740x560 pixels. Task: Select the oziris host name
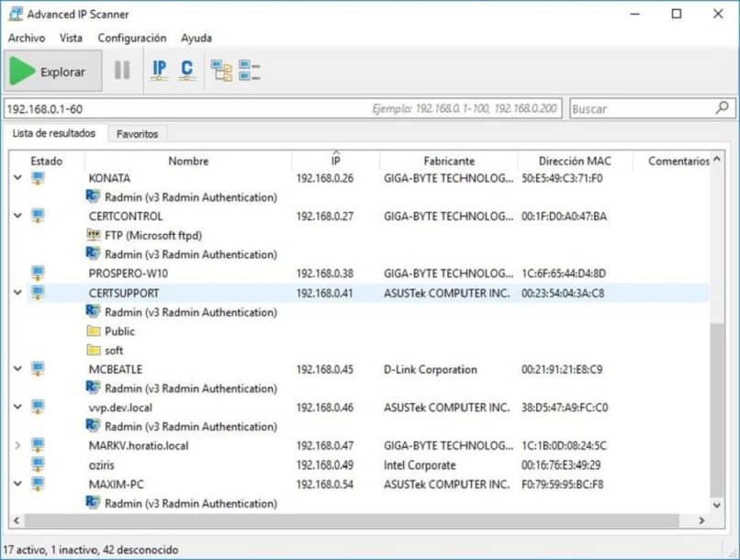102,465
